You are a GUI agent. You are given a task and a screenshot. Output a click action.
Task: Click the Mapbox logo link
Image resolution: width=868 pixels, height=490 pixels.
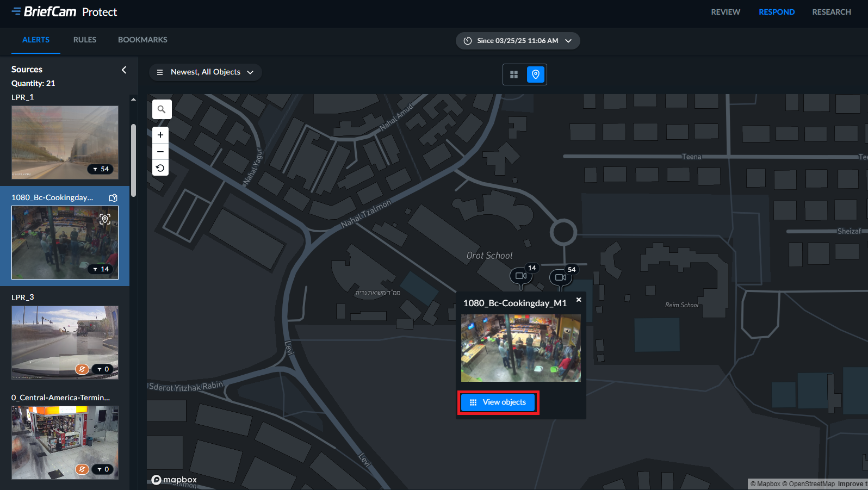[x=174, y=480]
